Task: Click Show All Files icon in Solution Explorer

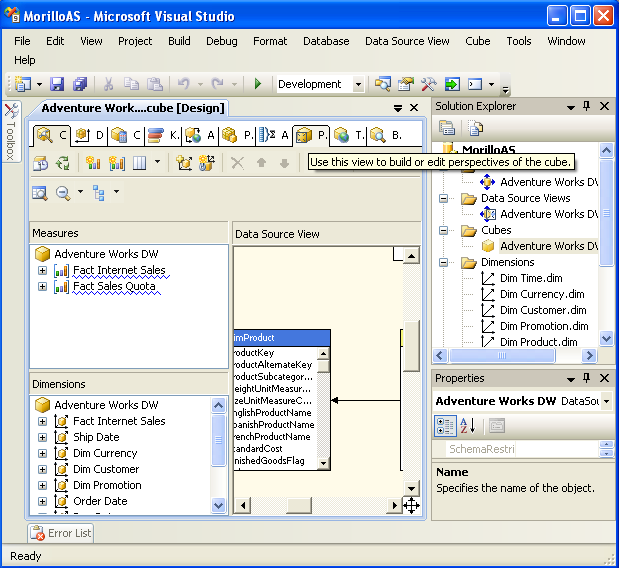Action: coord(476,127)
